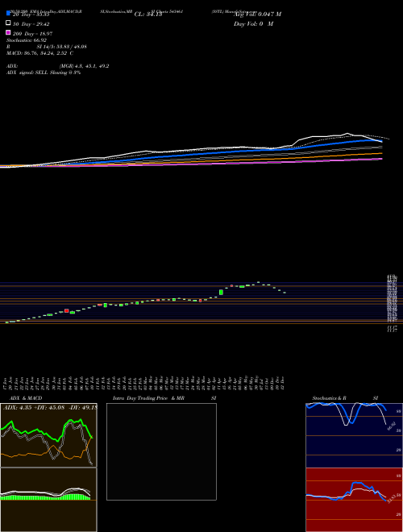Image resolution: width=403 pixels, height=532 pixels.
Task: Select the '50 Day - 29.42' legend text
Action: coord(31,24)
